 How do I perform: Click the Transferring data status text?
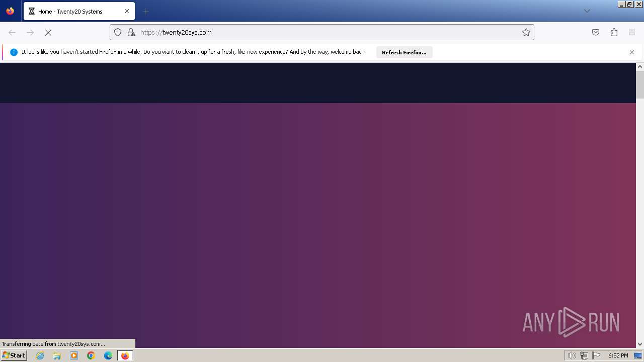click(x=53, y=344)
